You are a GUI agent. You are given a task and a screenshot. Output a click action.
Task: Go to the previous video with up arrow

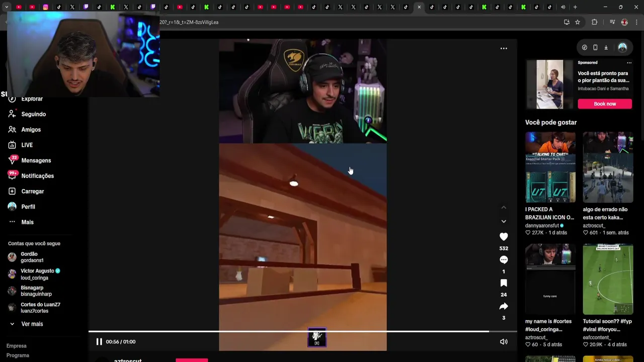click(504, 207)
